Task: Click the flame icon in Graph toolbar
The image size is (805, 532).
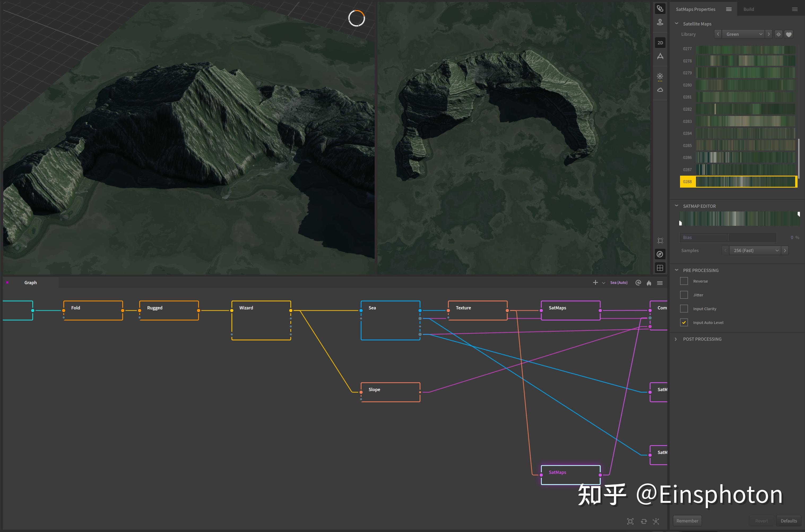Action: (x=649, y=283)
